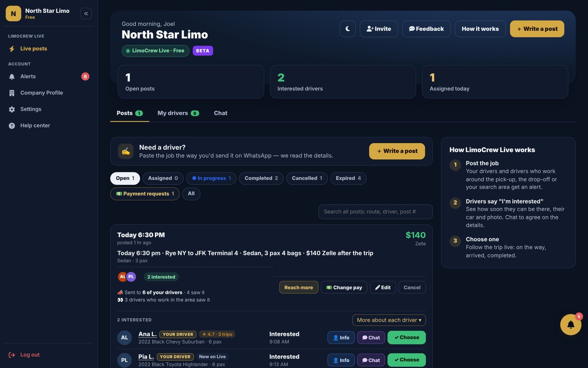Chat with Pia L.
588x368 pixels.
[x=371, y=360]
